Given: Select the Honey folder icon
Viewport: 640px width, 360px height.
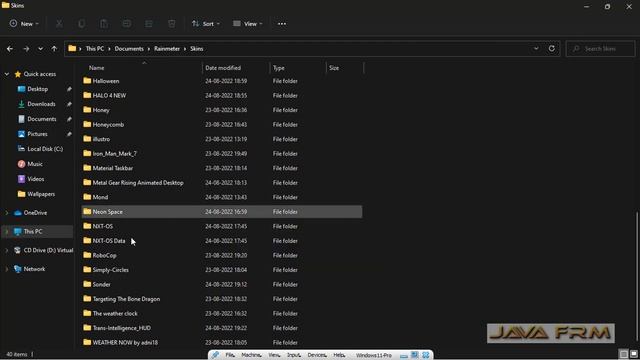Looking at the screenshot, I should click(x=87, y=110).
